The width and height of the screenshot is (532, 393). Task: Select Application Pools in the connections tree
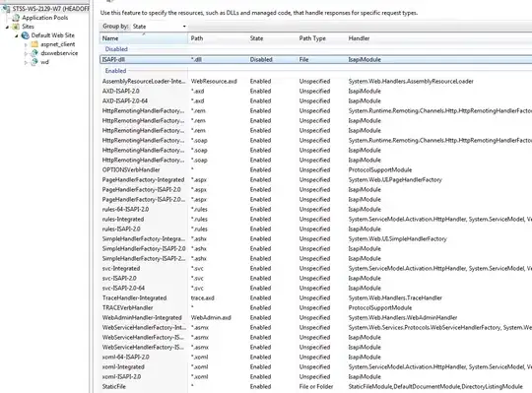click(44, 18)
